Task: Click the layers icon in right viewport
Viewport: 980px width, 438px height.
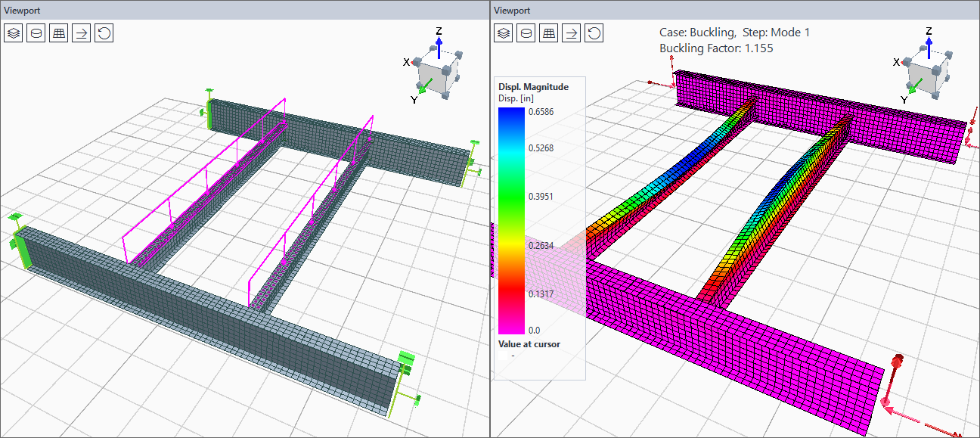Action: [x=504, y=33]
